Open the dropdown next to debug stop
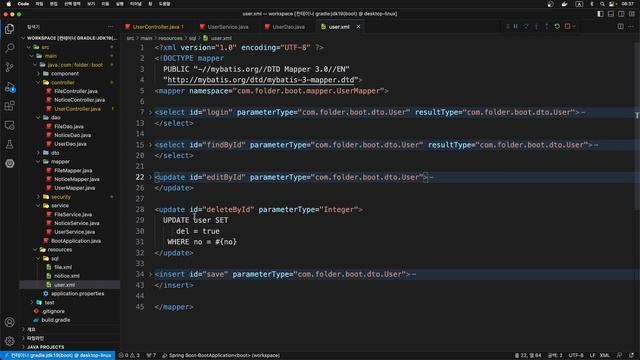 [574, 27]
